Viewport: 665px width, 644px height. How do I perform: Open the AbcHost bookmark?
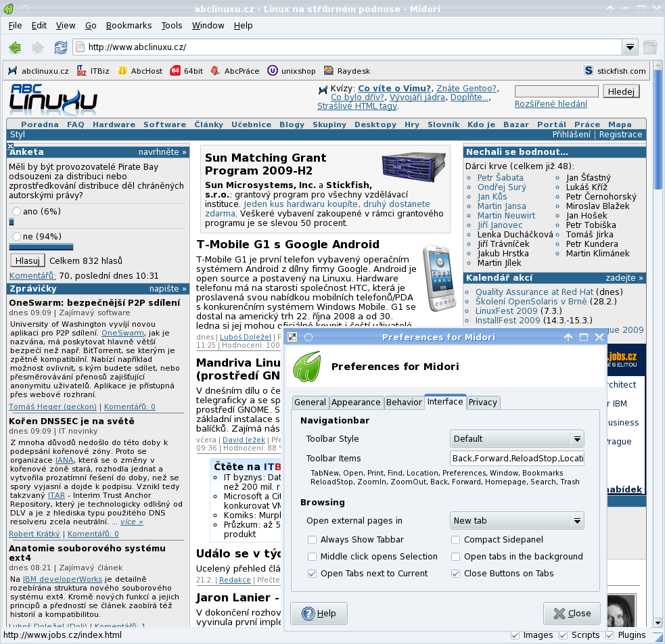(x=139, y=71)
